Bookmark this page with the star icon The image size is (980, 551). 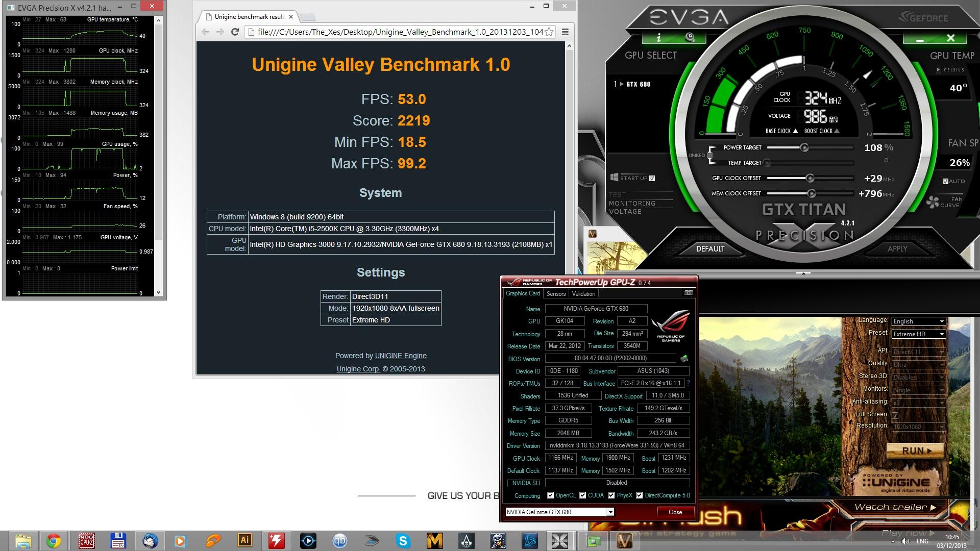[x=549, y=32]
